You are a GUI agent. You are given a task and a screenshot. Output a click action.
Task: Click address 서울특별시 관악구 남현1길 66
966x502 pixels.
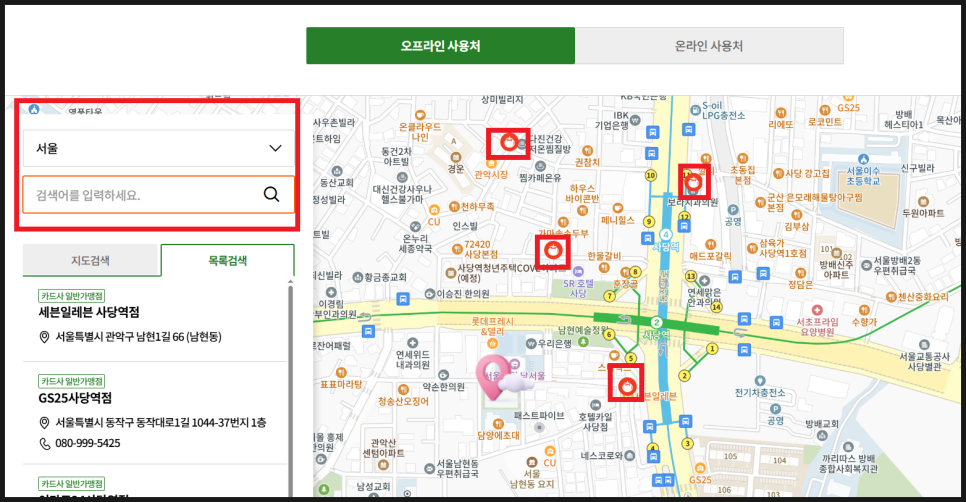[x=138, y=337]
